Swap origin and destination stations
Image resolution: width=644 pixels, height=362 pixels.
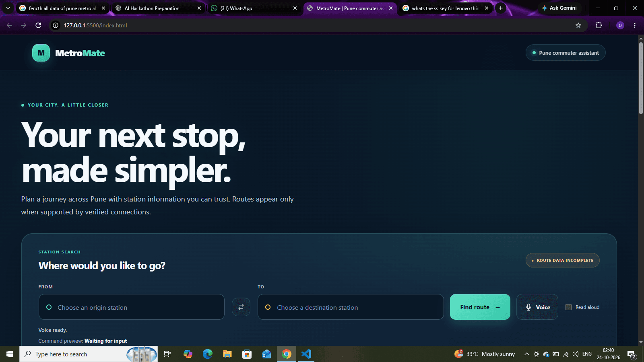pyautogui.click(x=241, y=307)
